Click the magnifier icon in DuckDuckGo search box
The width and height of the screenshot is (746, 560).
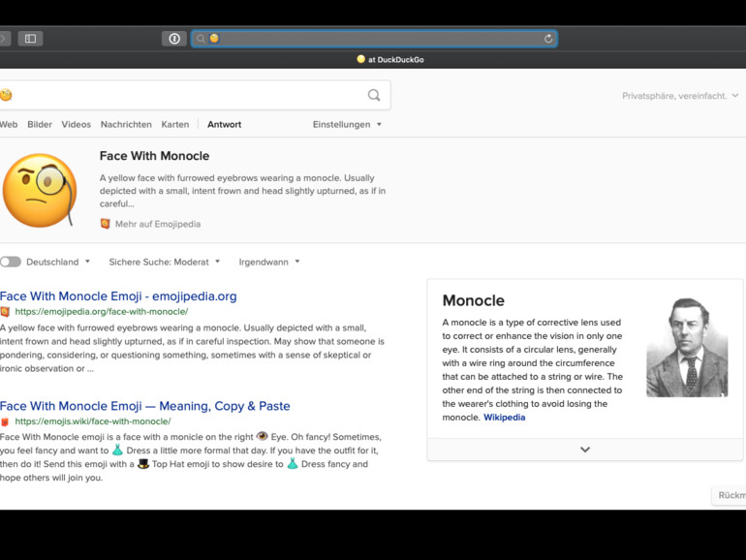tap(374, 95)
